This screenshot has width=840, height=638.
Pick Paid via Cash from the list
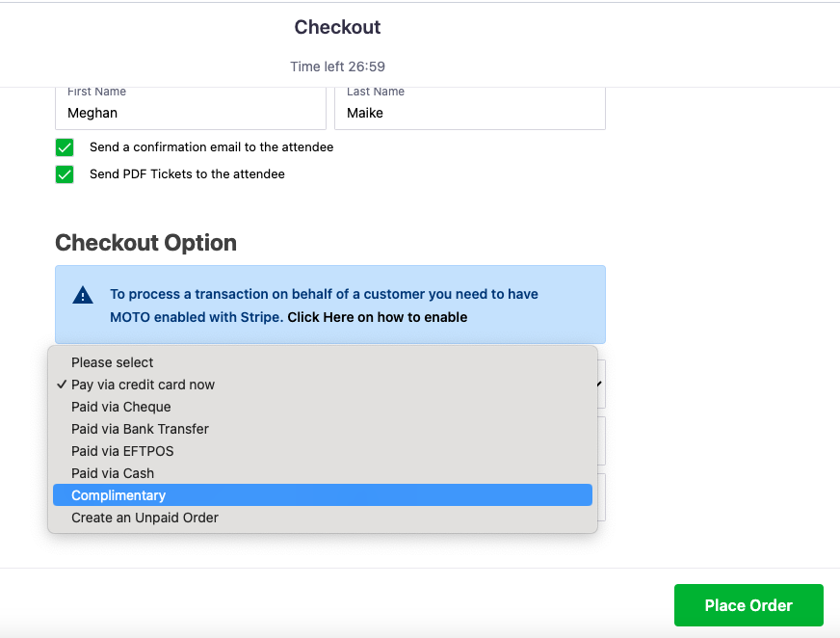click(323, 473)
